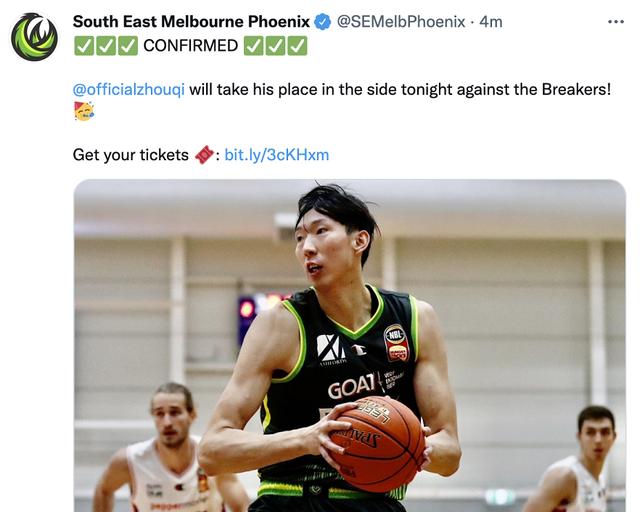Click the party face emoji
This screenshot has width=640, height=512.
[84, 111]
